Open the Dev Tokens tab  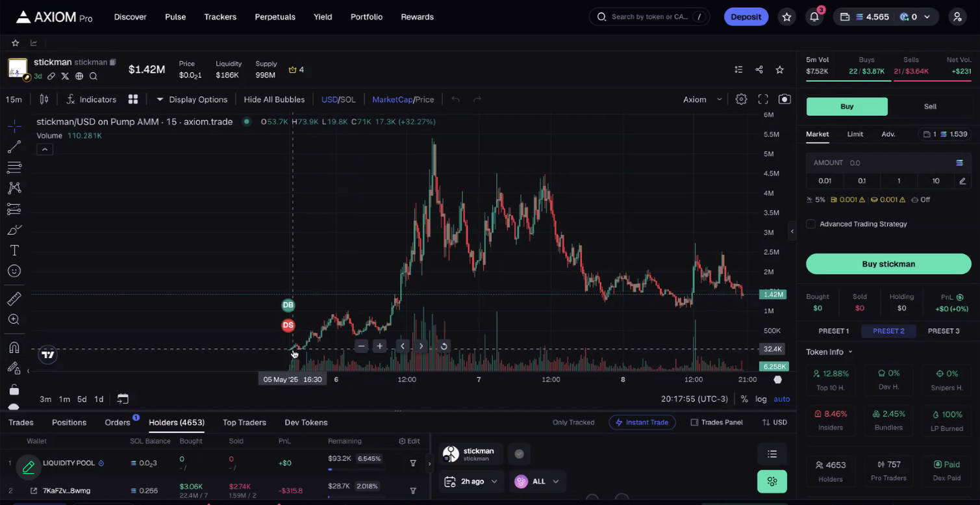[x=306, y=422]
